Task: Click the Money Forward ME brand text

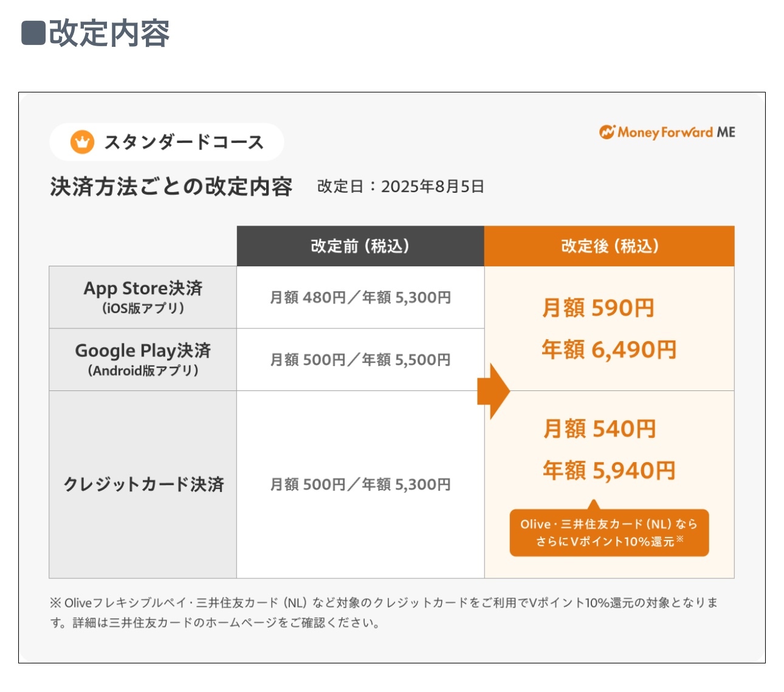Action: click(676, 133)
